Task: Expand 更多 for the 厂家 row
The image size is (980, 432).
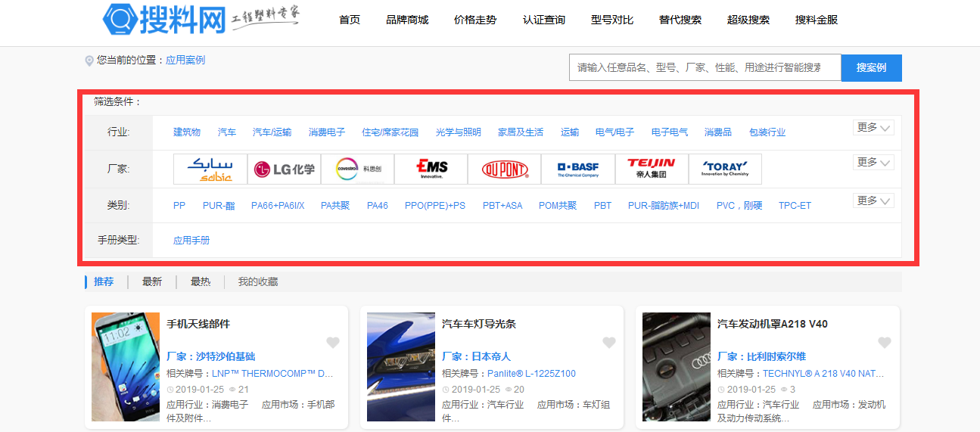Action: pos(873,163)
